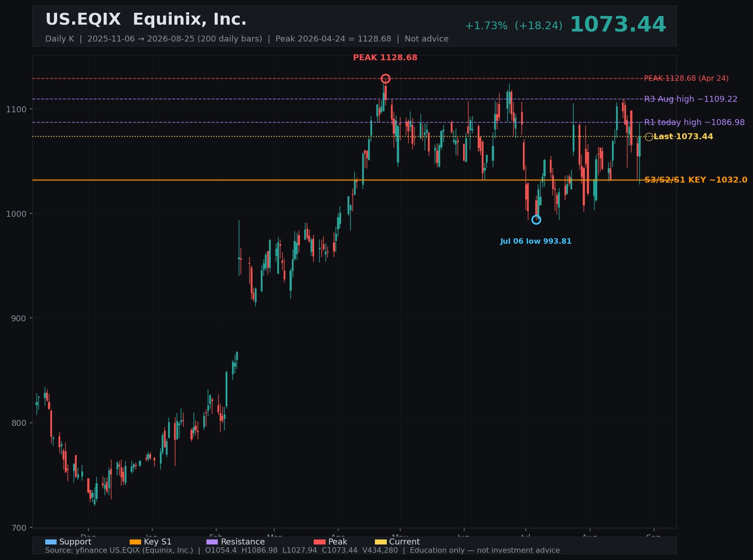Click the 1000 y-axis tick label
The image size is (753, 560).
tap(17, 214)
